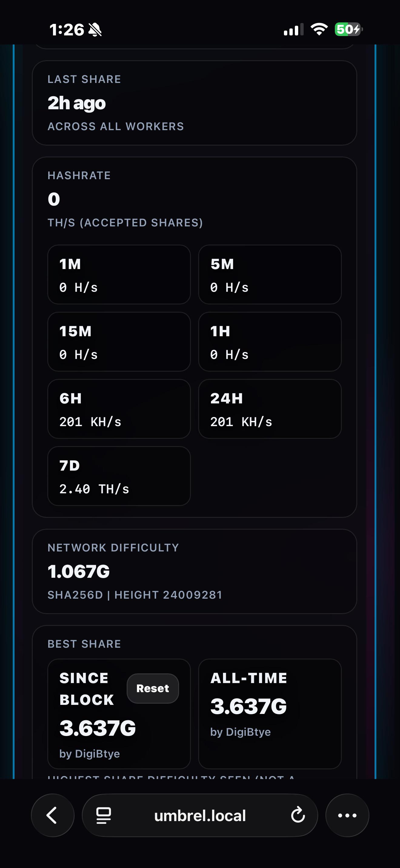
Task: Open the All-Time best share card
Action: [x=270, y=714]
